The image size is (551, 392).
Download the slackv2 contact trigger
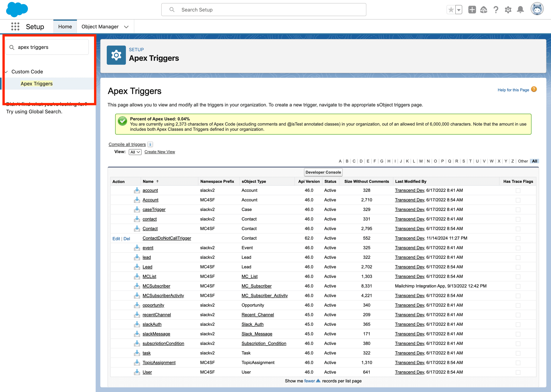pyautogui.click(x=137, y=219)
